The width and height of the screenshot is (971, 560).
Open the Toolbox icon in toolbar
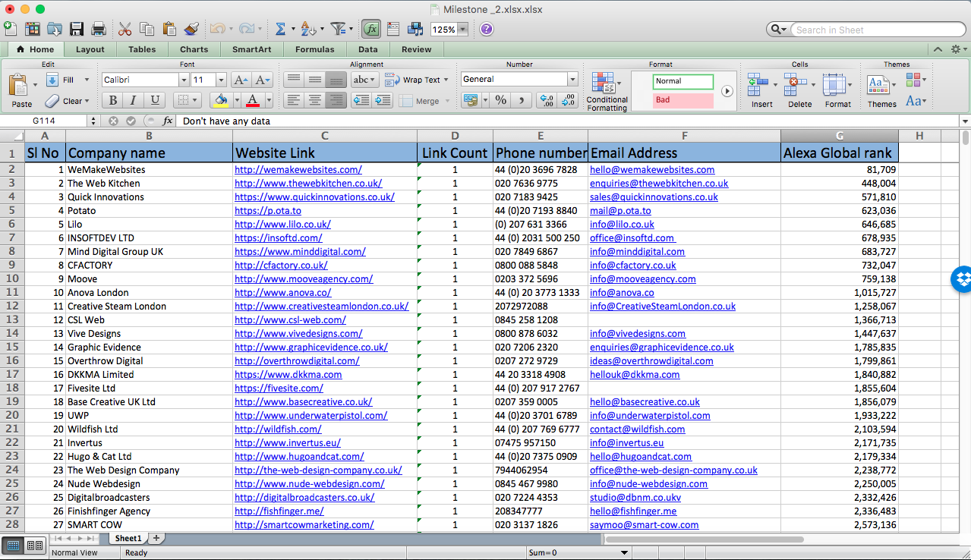point(393,29)
